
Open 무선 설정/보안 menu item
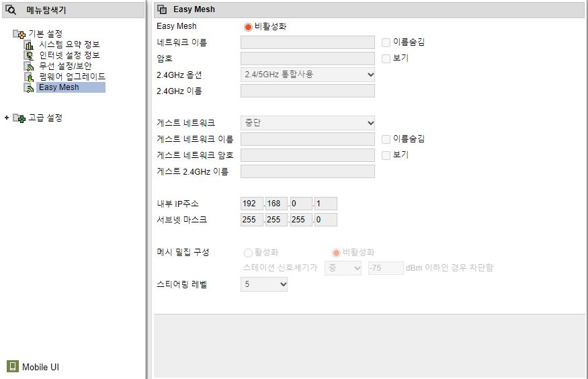pos(65,66)
